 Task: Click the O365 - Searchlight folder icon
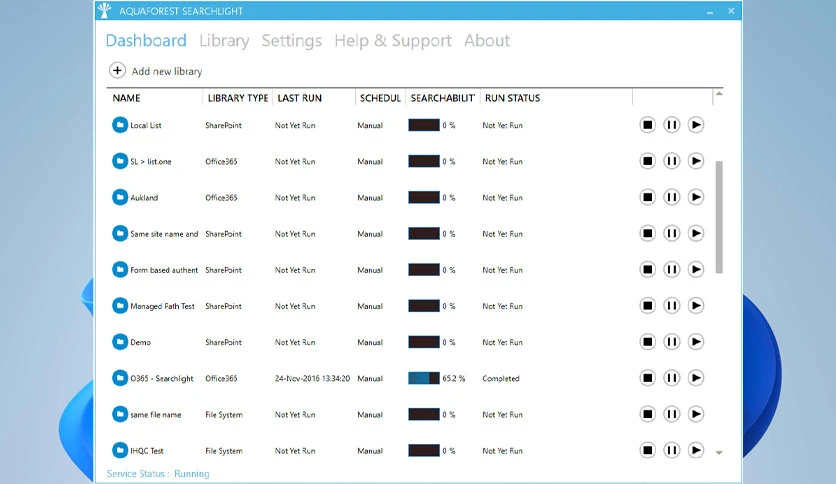tap(120, 378)
